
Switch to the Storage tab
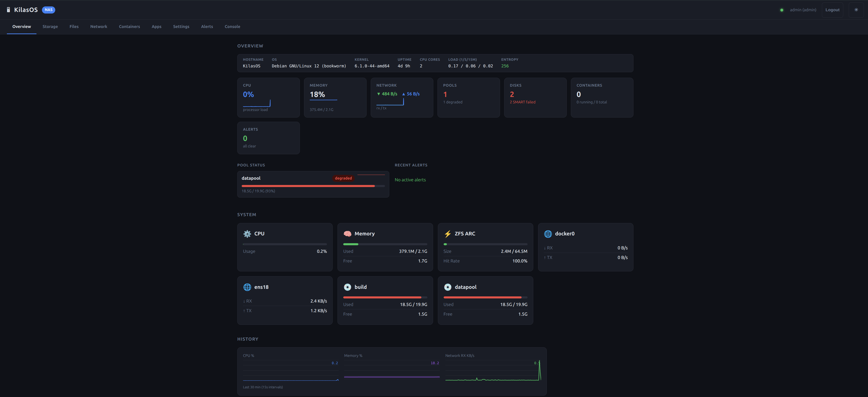50,27
